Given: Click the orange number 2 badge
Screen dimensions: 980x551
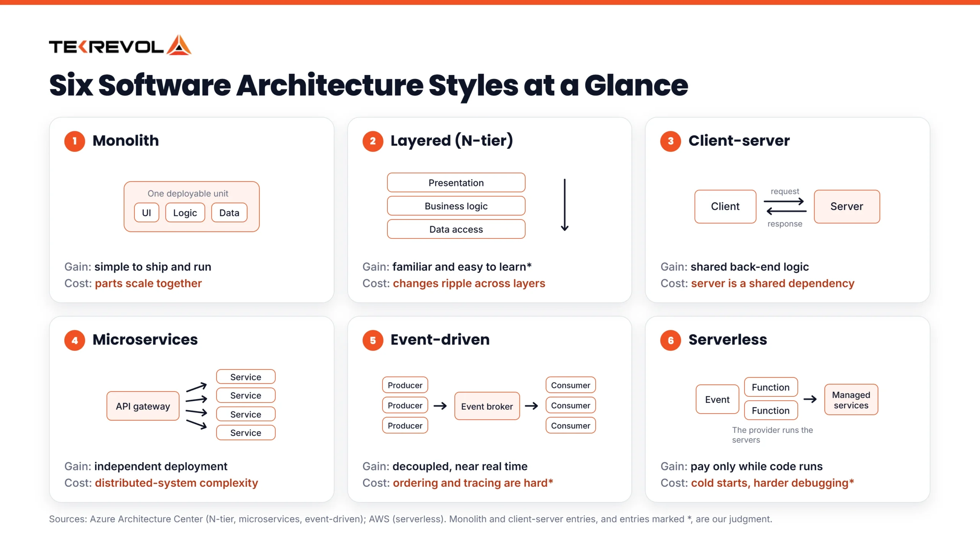Looking at the screenshot, I should 372,141.
